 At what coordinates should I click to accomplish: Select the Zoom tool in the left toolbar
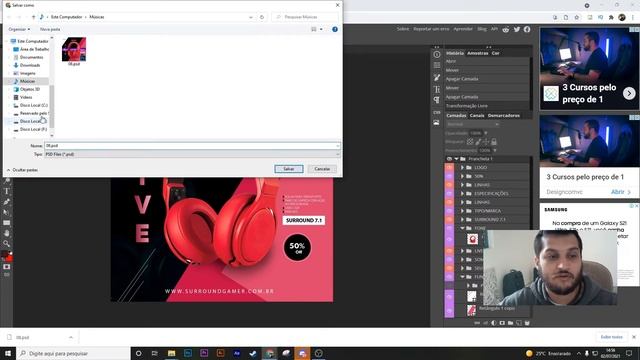pyautogui.click(x=7, y=244)
